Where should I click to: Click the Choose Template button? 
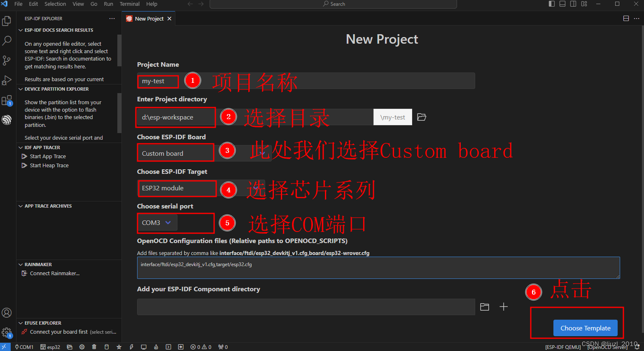coord(586,328)
